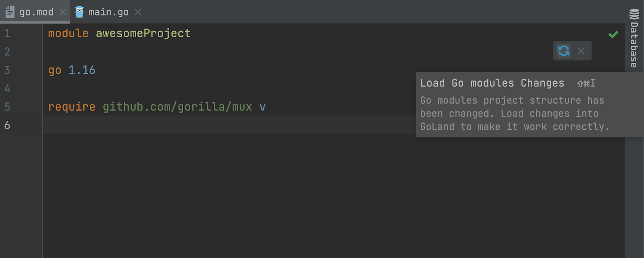Screen dimensions: 644x258
Task: Close the go.mod tab
Action: [63, 12]
